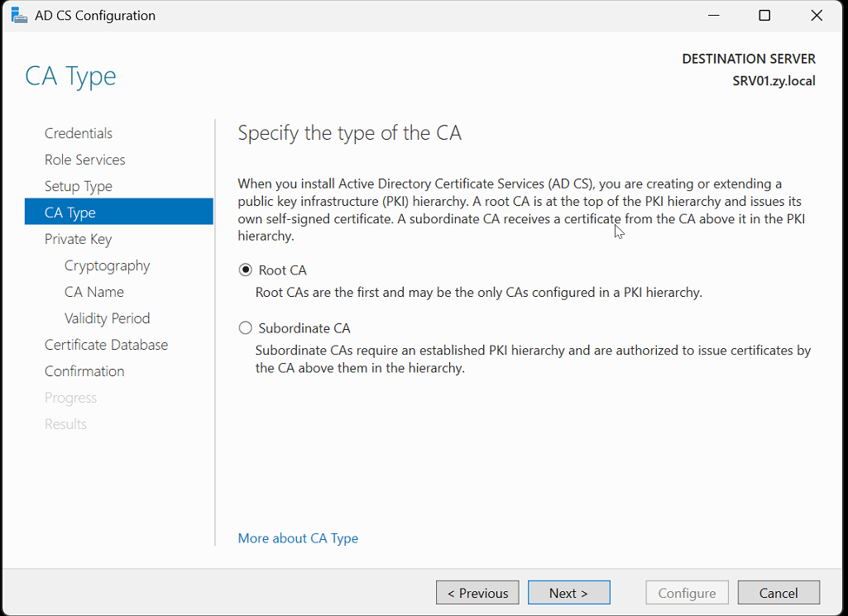Click the Next button
Screen dimensions: 848x616
click(569, 593)
